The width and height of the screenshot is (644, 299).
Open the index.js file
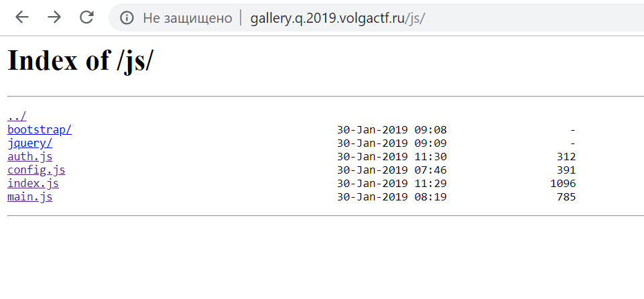coord(33,183)
